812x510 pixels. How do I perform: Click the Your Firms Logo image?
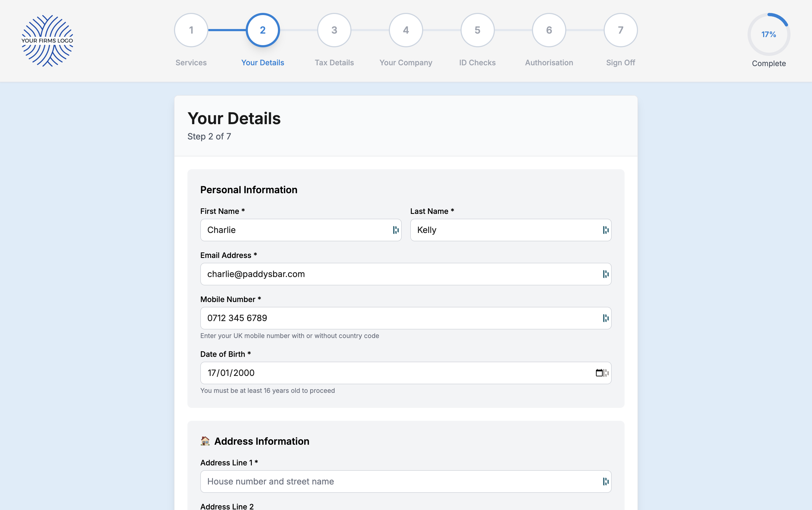click(x=47, y=41)
